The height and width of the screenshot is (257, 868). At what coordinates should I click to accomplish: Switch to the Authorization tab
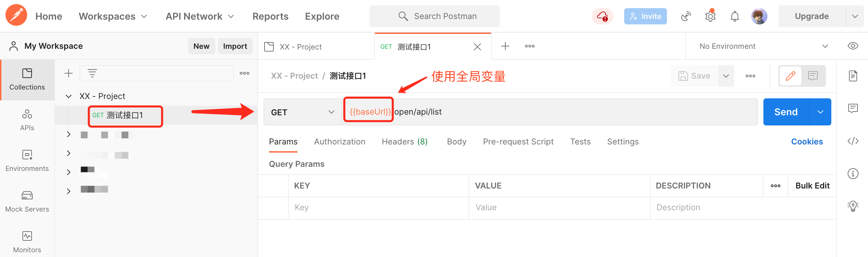coord(340,142)
